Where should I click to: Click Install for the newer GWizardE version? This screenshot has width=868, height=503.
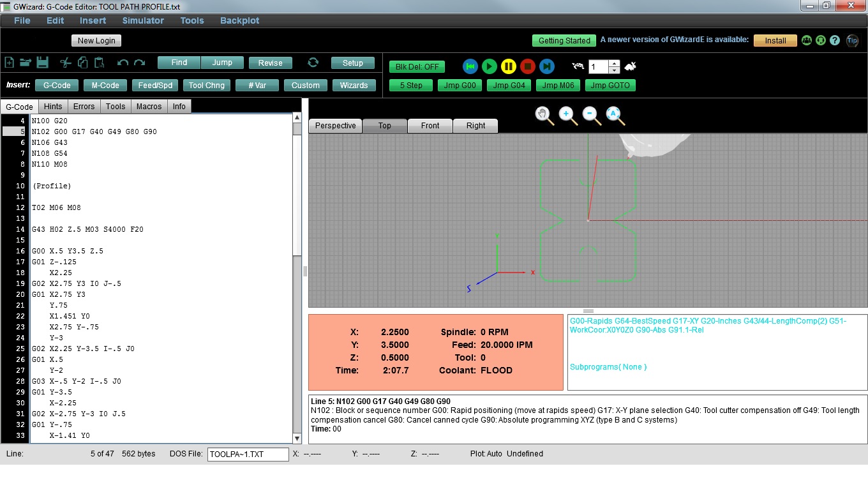coord(775,40)
